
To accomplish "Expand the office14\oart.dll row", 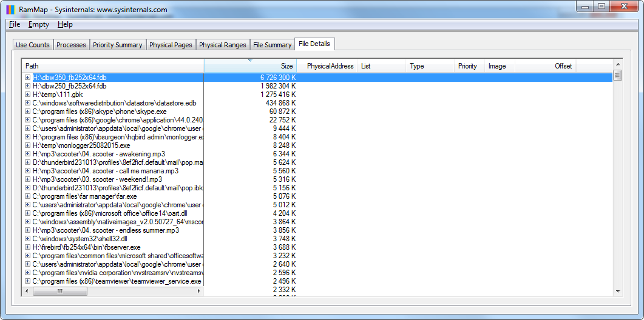I will [x=27, y=213].
